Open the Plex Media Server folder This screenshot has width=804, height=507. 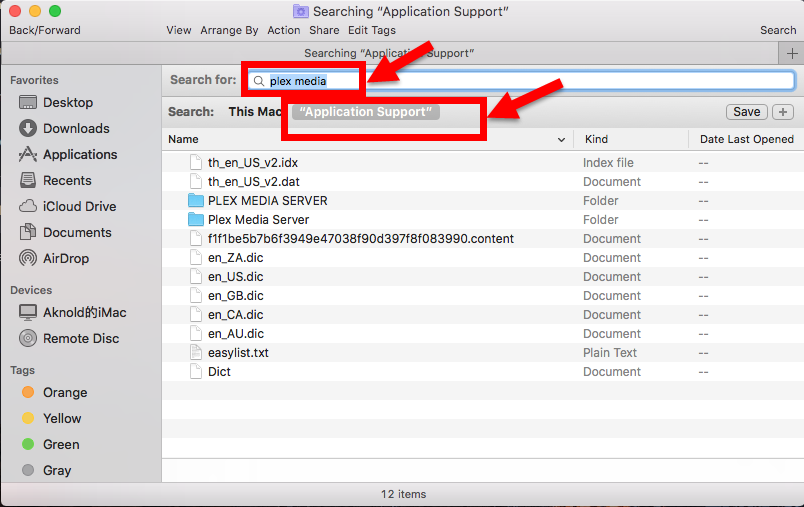258,220
